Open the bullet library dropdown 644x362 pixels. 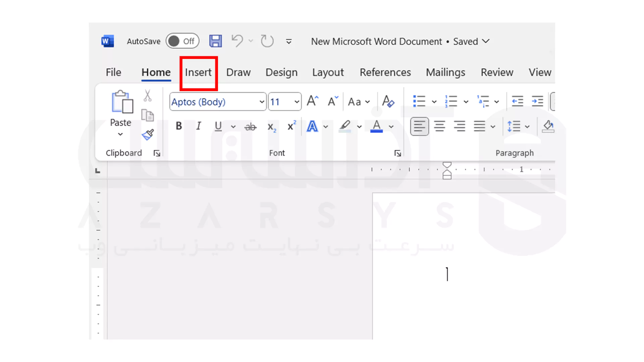coord(434,102)
